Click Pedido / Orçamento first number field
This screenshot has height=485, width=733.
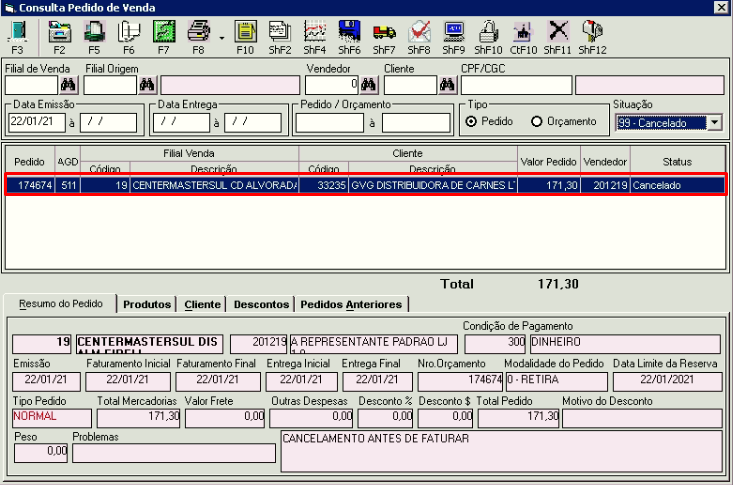point(330,123)
